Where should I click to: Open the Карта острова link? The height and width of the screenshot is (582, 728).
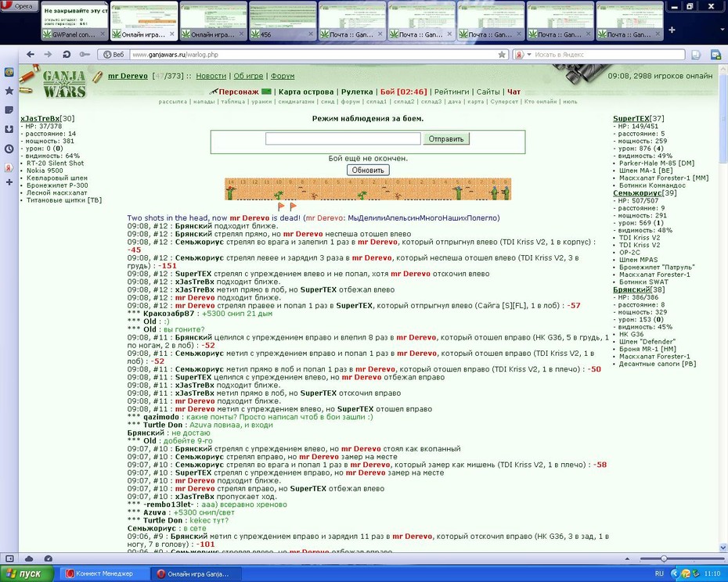point(306,92)
